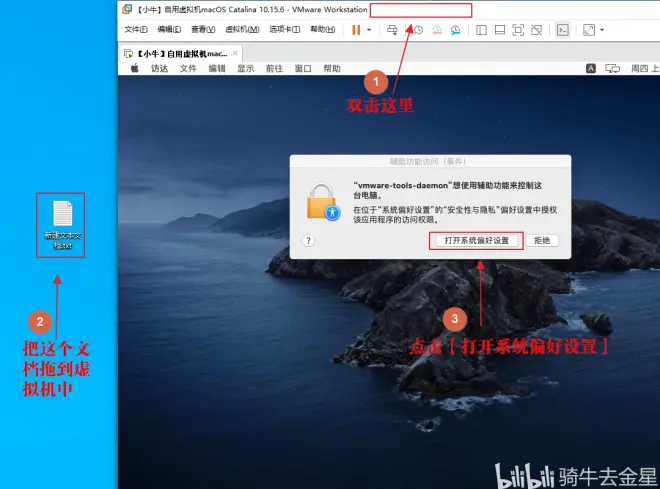
Task: Select the 【小牛】自用虚拟机mac tab
Action: tap(181, 54)
